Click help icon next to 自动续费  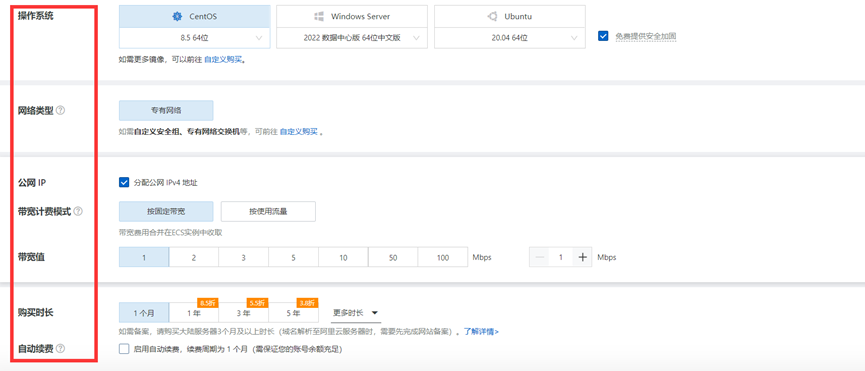61,348
